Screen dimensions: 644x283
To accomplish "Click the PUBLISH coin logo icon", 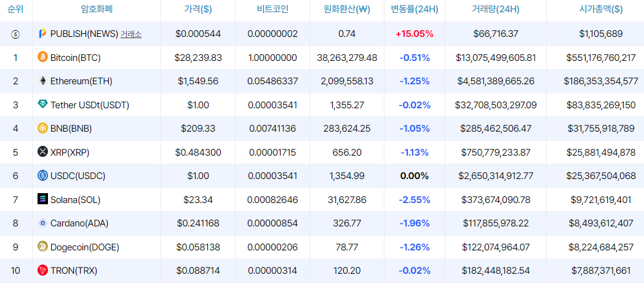I will coord(42,34).
